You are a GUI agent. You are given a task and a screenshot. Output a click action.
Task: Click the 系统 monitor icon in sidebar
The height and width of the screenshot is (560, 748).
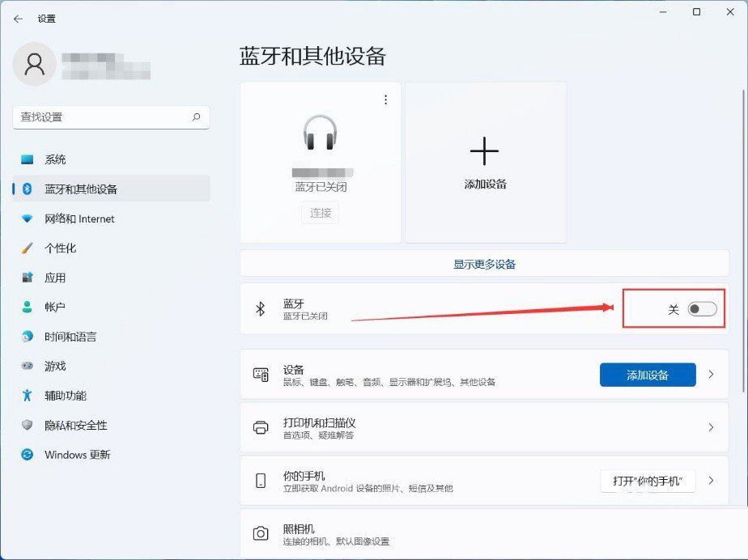pyautogui.click(x=28, y=159)
